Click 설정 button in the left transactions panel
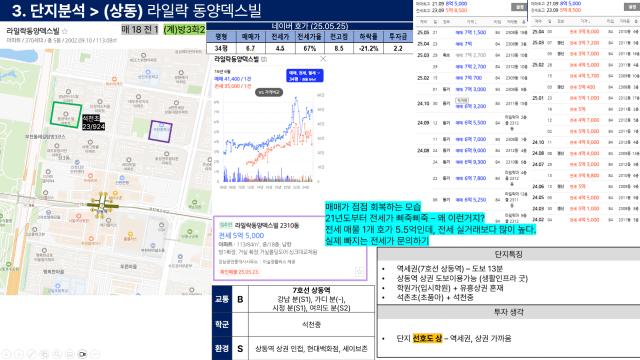Image resolution: width=640 pixels, height=360 pixels. point(519,7)
